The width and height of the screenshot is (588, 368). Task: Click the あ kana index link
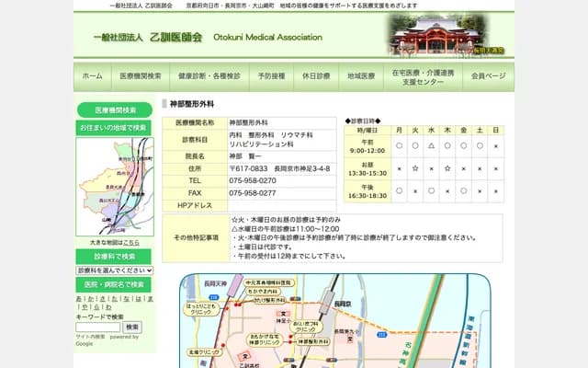point(79,299)
